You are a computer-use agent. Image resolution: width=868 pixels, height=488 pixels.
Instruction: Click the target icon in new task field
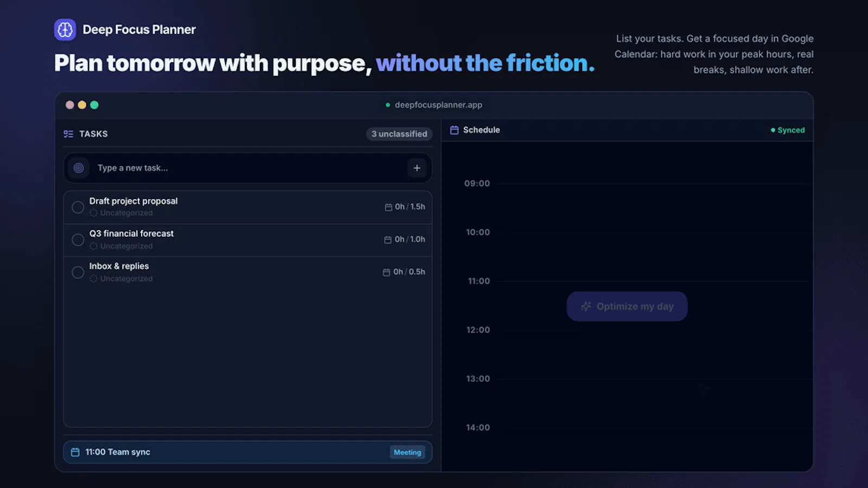click(79, 168)
